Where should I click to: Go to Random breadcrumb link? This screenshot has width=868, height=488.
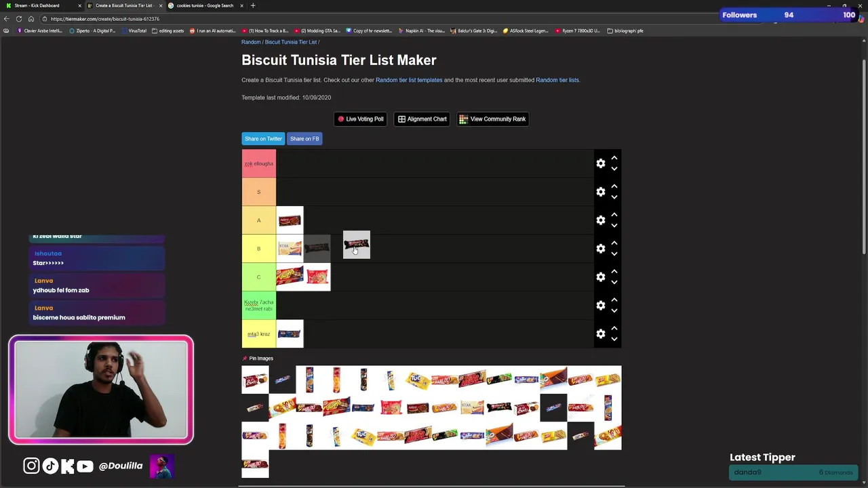tap(251, 42)
